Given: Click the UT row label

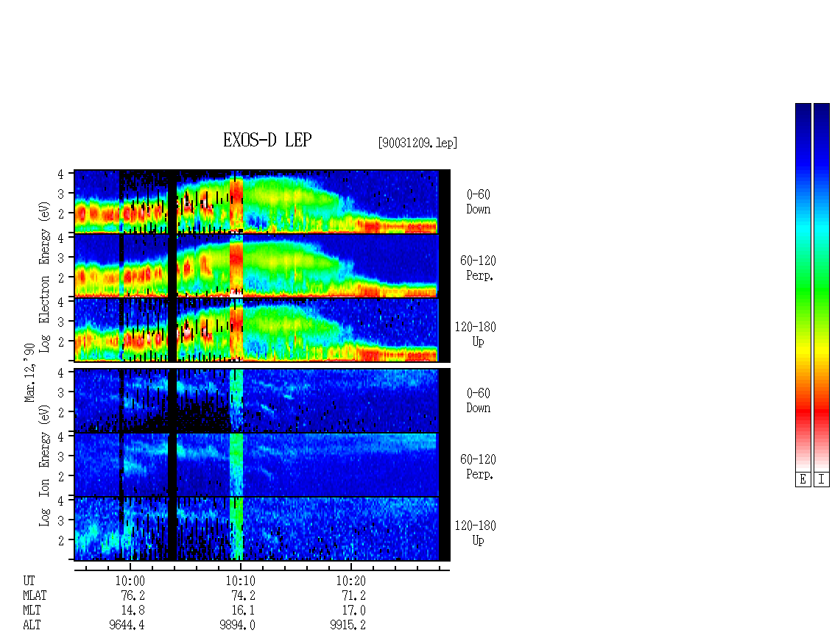Looking at the screenshot, I should pos(29,581).
